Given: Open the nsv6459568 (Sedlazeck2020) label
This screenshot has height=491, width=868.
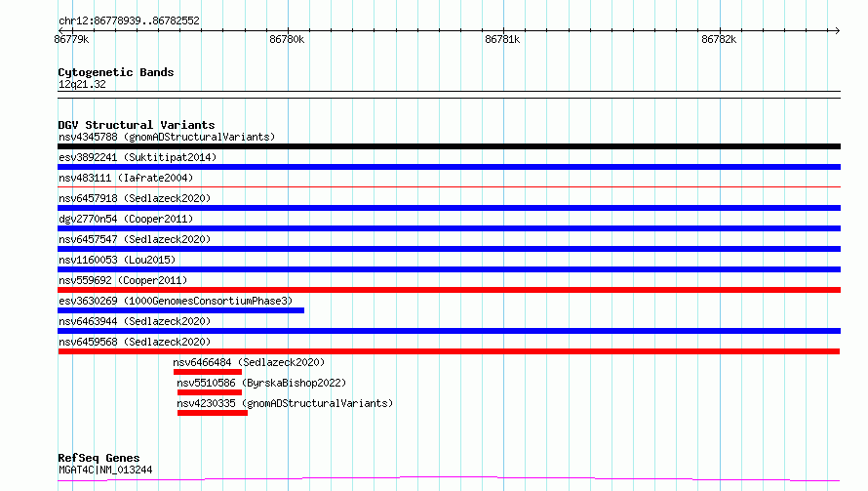Looking at the screenshot, I should point(135,342).
